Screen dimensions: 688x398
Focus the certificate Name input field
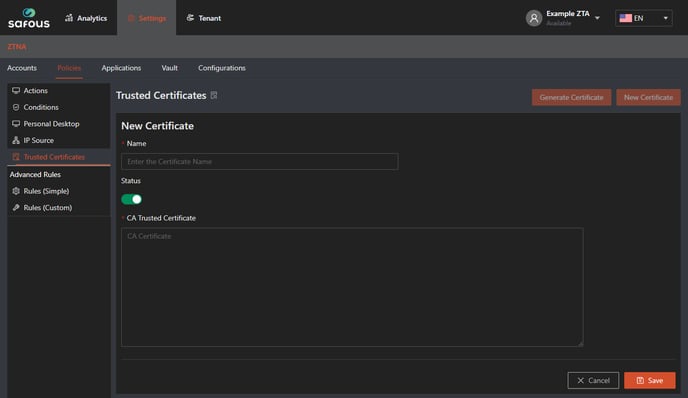(260, 161)
